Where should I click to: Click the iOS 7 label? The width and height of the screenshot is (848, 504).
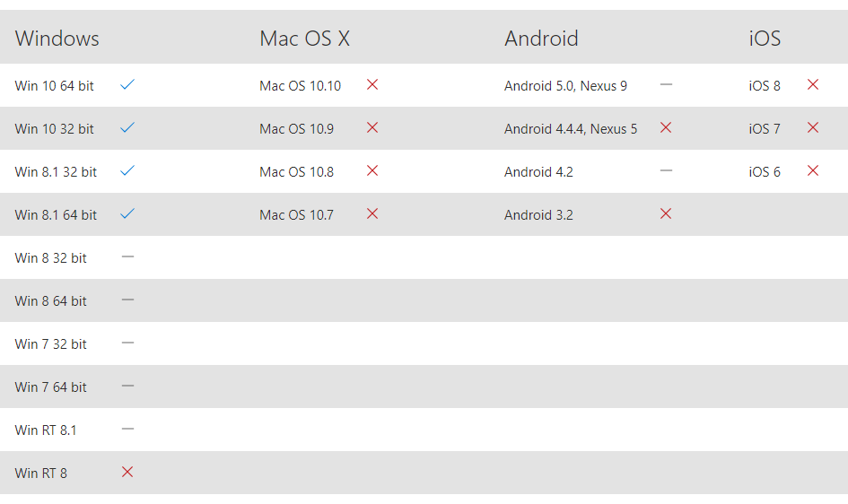765,129
